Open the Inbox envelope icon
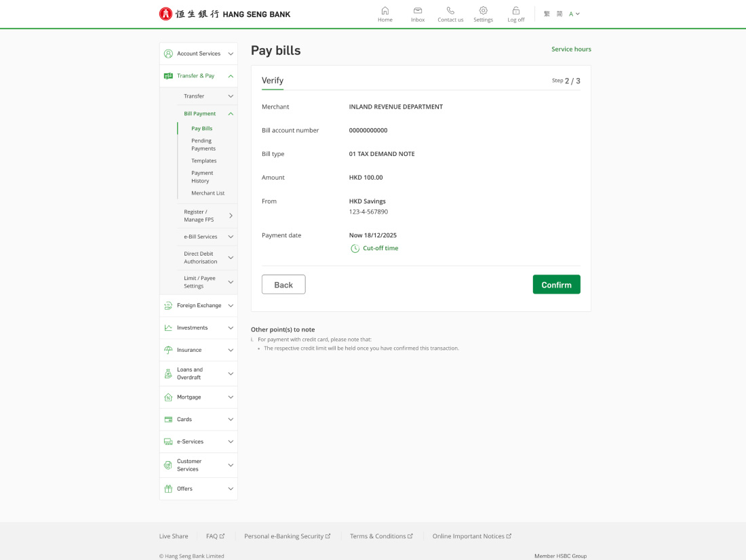Viewport: 746px width, 560px height. click(418, 11)
